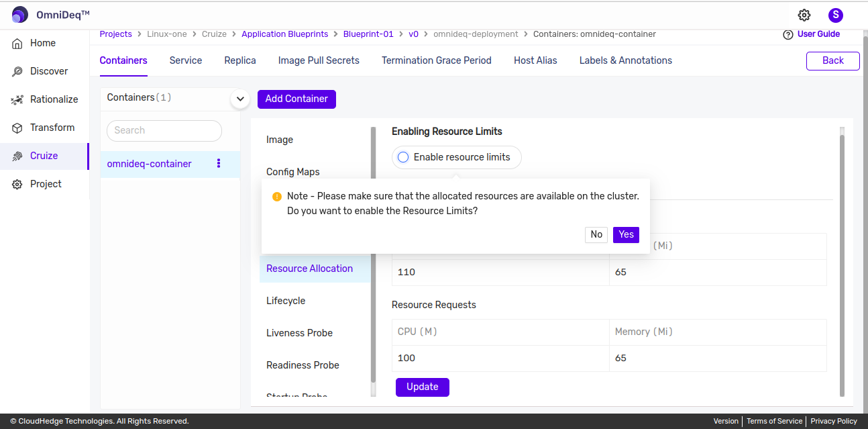Click the User Guide help icon
Viewport: 868px width, 429px height.
tap(788, 35)
